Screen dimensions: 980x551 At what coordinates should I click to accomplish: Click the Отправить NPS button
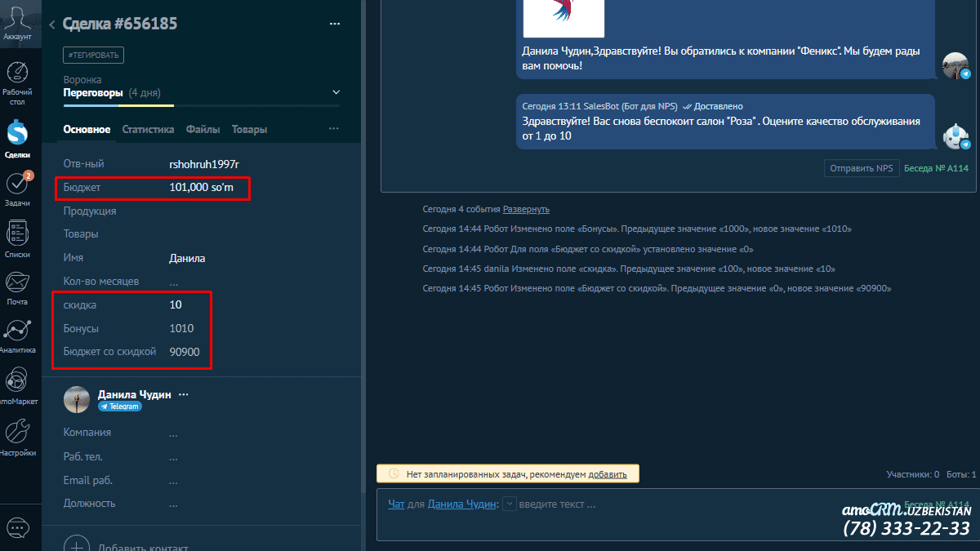(862, 168)
